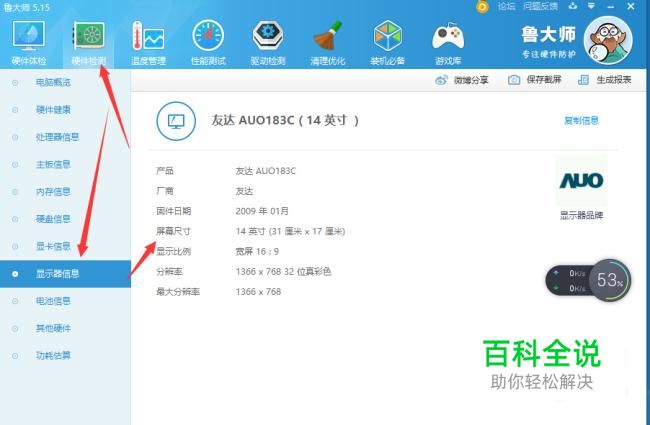
Task: Click the 14 英寸 screen size value
Action: click(x=290, y=231)
